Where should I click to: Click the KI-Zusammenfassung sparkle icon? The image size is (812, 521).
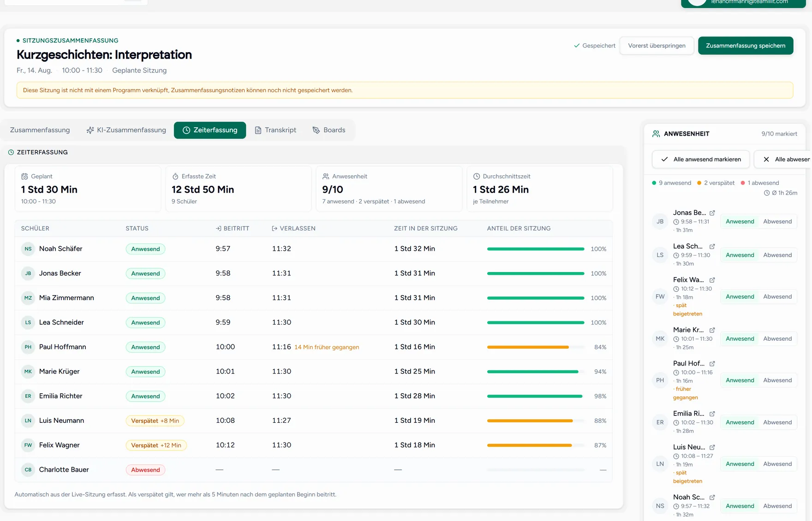(x=90, y=130)
